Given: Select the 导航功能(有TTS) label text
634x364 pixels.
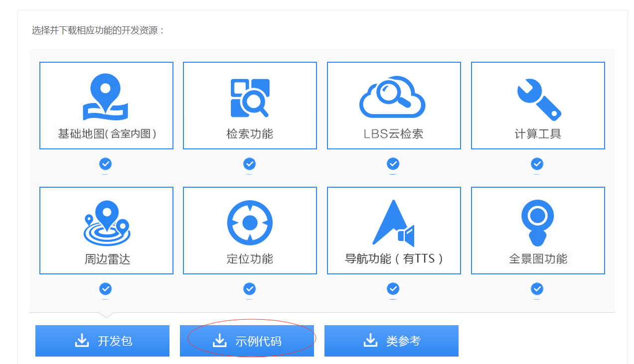Looking at the screenshot, I should coord(394,259).
